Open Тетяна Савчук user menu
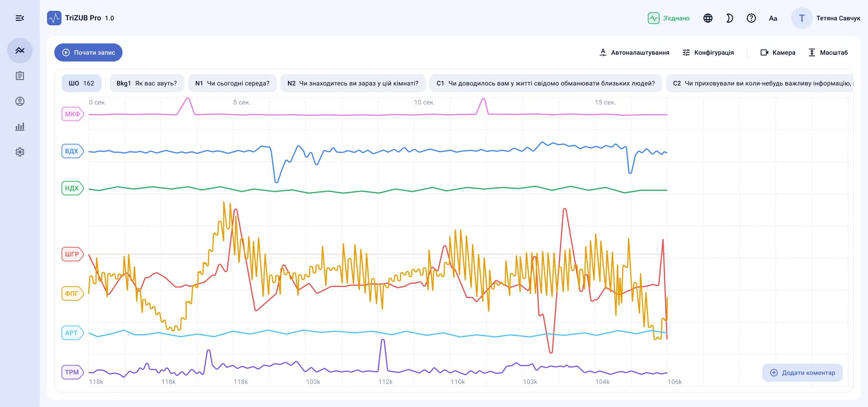The height and width of the screenshot is (407, 868). 826,18
